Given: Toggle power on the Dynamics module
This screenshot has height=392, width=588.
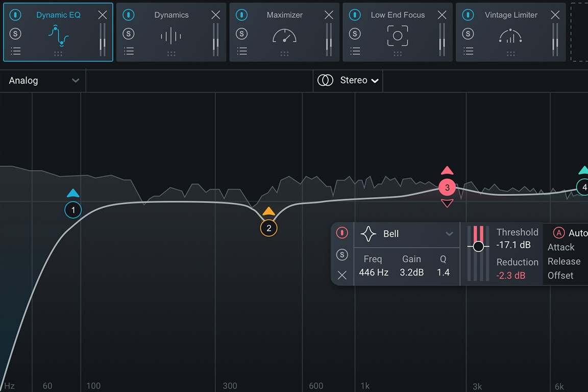Looking at the screenshot, I should click(129, 15).
